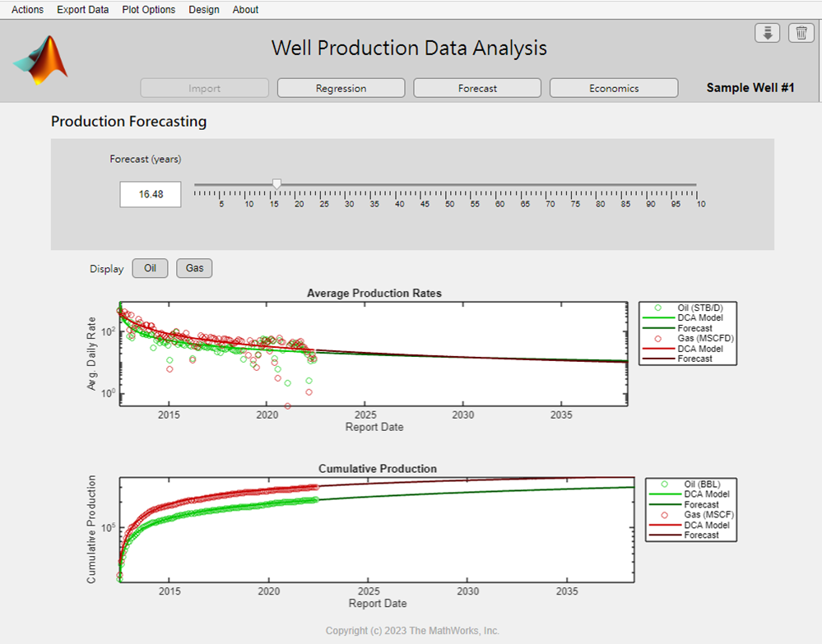Open the Export Data menu

point(82,9)
